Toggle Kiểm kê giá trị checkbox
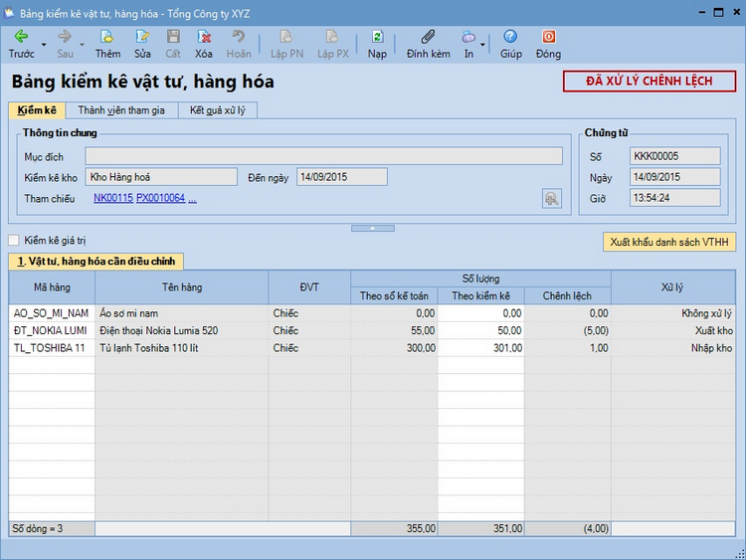 [x=14, y=241]
